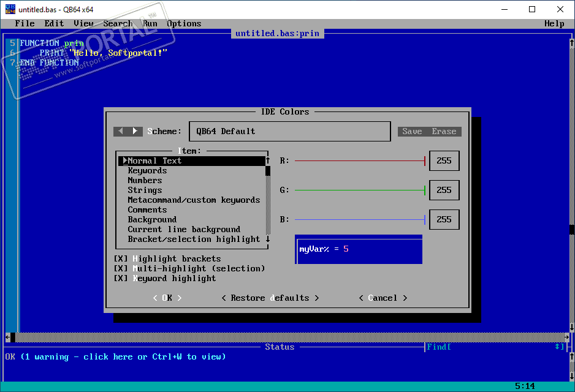Click the OK button
575x392 pixels.
point(167,298)
